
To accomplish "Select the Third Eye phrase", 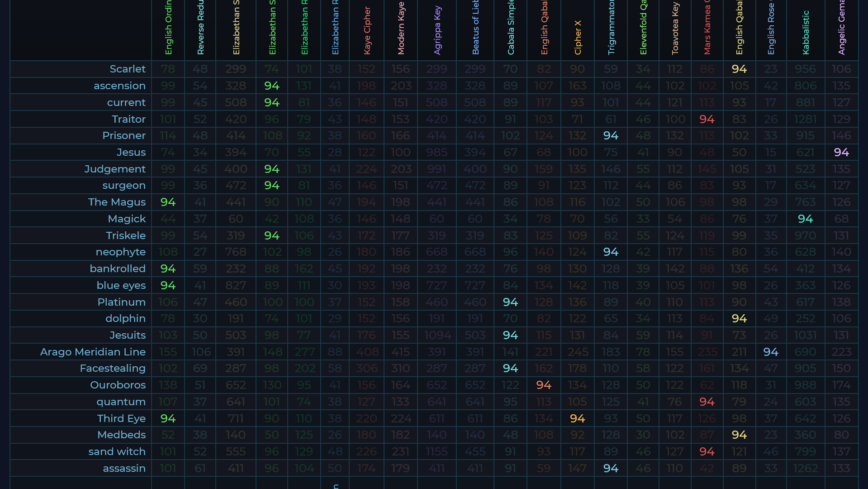I will pos(121,418).
